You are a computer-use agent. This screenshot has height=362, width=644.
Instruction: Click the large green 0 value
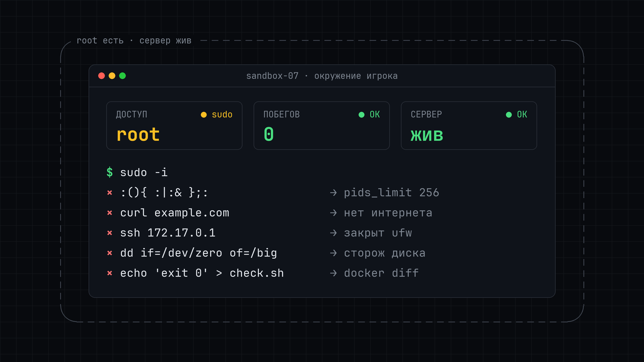click(269, 134)
